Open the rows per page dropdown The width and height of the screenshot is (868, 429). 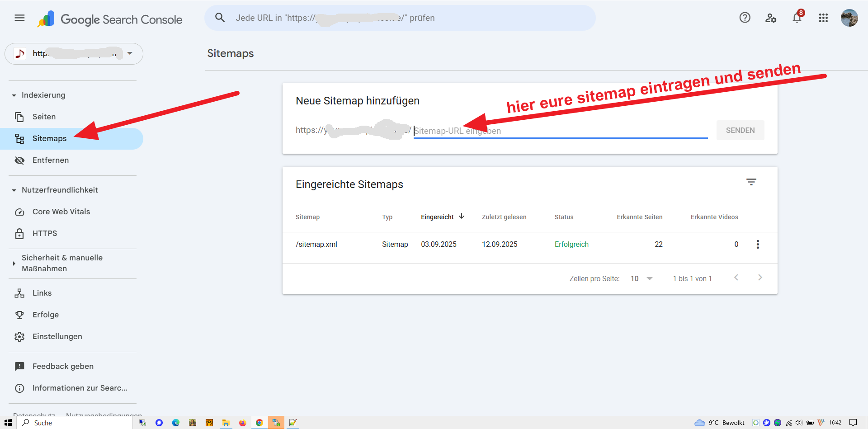point(642,278)
